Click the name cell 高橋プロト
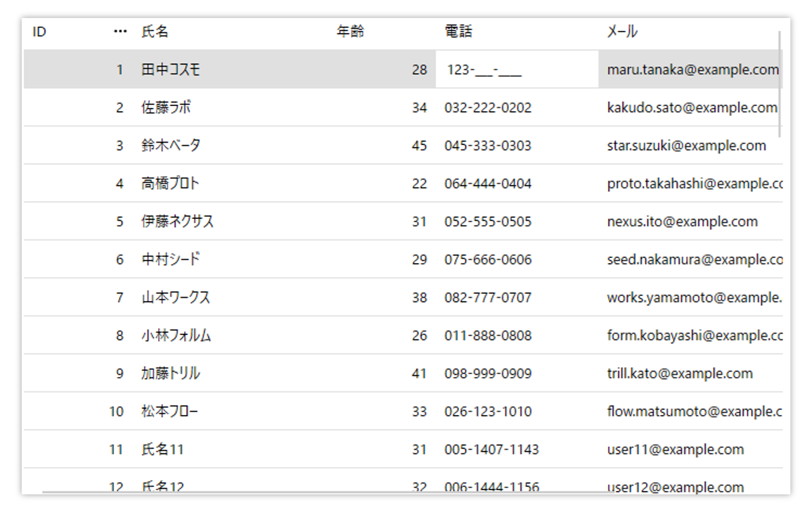Image resolution: width=812 pixels, height=513 pixels. 170,184
